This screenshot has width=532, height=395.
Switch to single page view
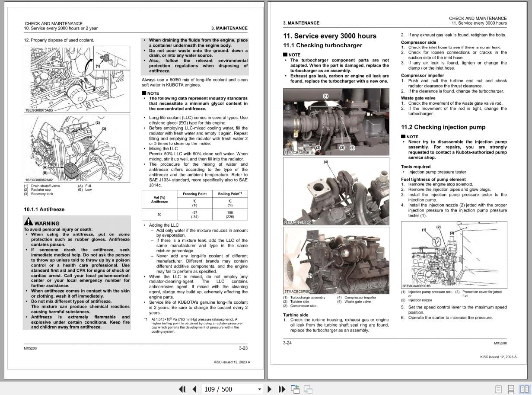498,389
